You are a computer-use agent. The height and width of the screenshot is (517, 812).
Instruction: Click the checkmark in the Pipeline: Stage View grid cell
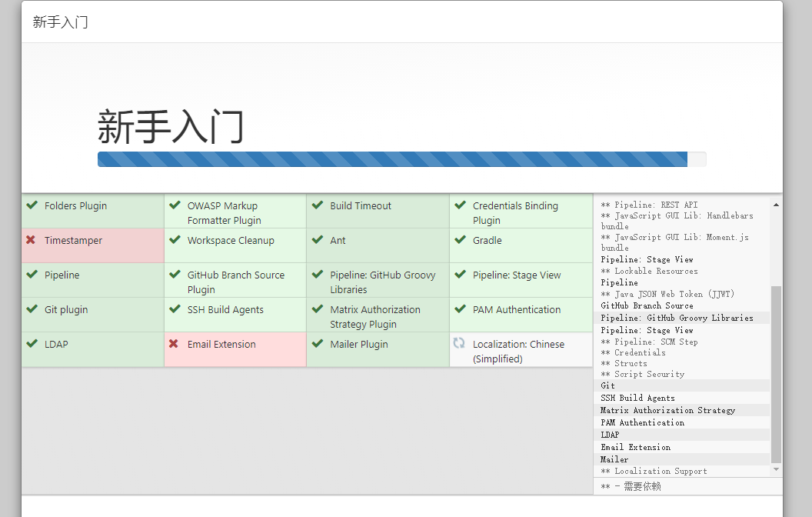pyautogui.click(x=461, y=275)
